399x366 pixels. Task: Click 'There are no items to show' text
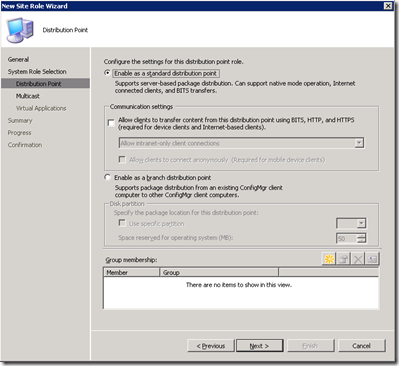coord(239,285)
